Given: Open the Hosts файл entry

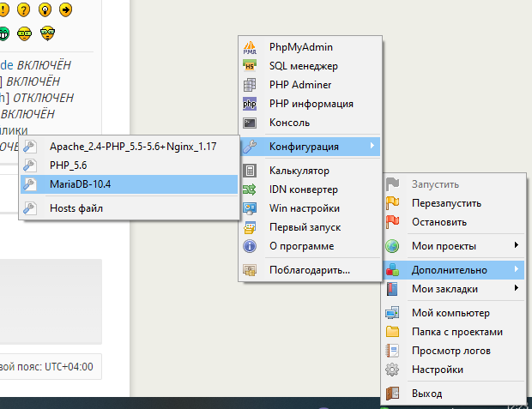Looking at the screenshot, I should pos(77,208).
